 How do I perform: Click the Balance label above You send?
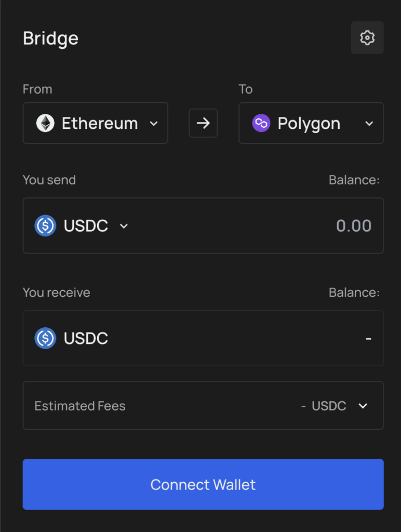click(x=354, y=180)
